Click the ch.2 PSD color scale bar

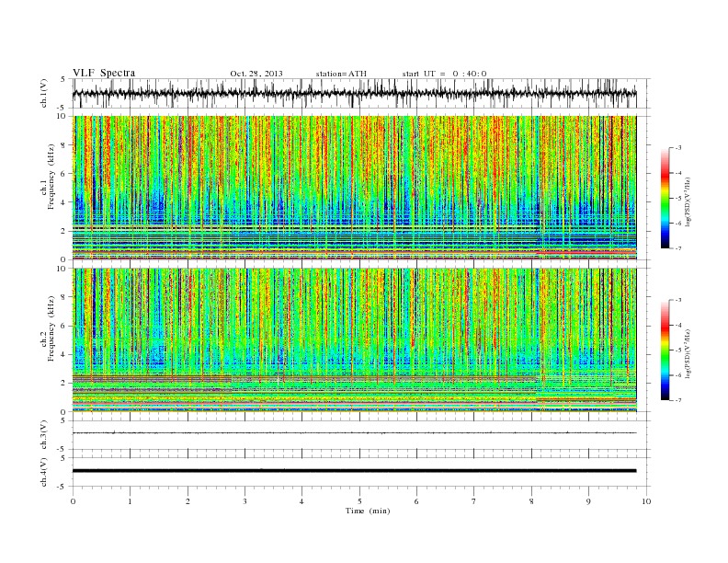[665, 350]
